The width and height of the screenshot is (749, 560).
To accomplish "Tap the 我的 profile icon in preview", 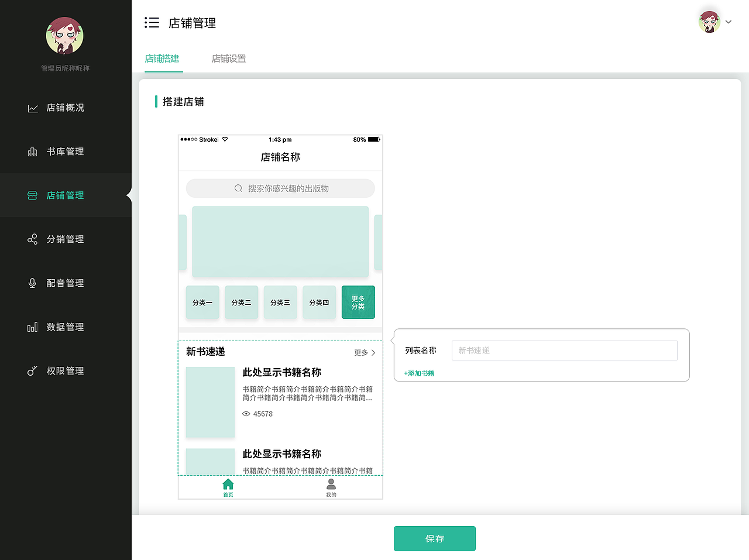I will pyautogui.click(x=331, y=485).
